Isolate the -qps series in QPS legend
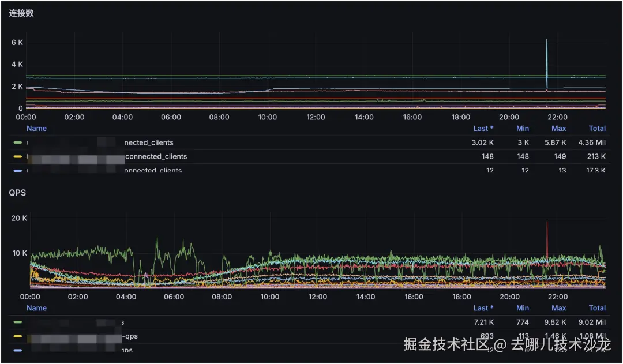Image resolution: width=623 pixels, height=364 pixels. pos(130,336)
